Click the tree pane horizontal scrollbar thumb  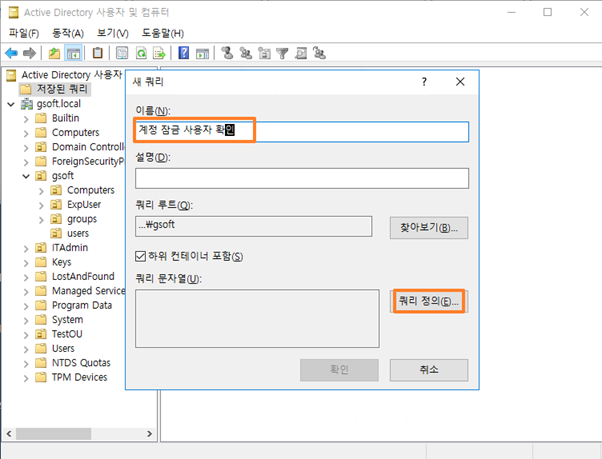point(53,434)
